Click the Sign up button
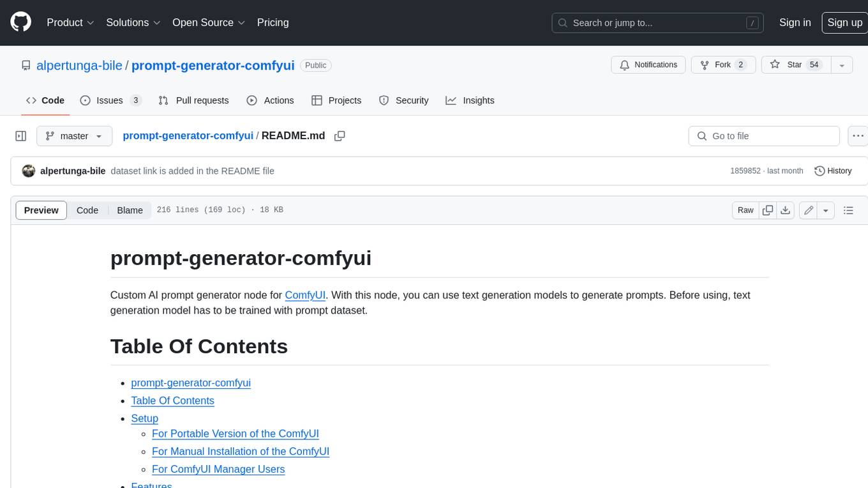Image resolution: width=868 pixels, height=488 pixels. point(844,22)
